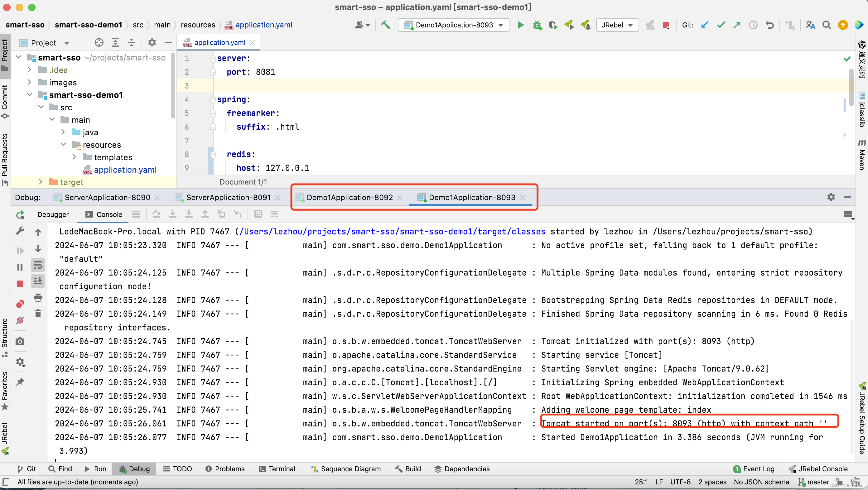Click the Git update project arrow

coord(705,25)
